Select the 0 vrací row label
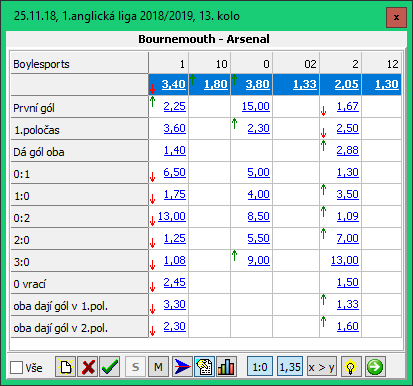The width and height of the screenshot is (413, 386). [x=79, y=283]
